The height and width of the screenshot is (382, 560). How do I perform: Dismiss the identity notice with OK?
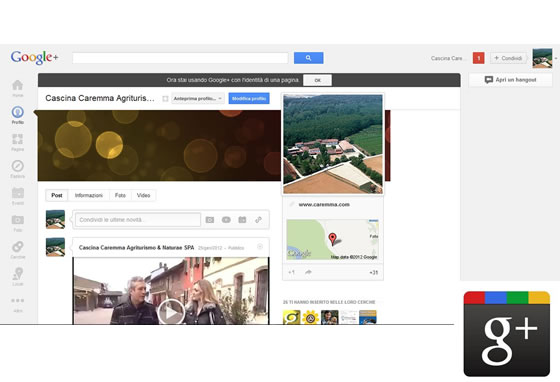tap(317, 80)
